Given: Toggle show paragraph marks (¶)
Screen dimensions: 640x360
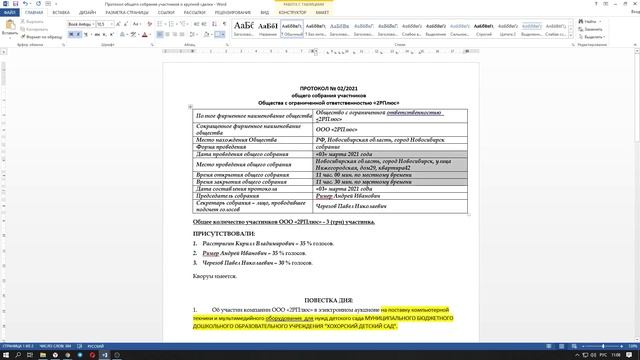Looking at the screenshot, I should 224,24.
